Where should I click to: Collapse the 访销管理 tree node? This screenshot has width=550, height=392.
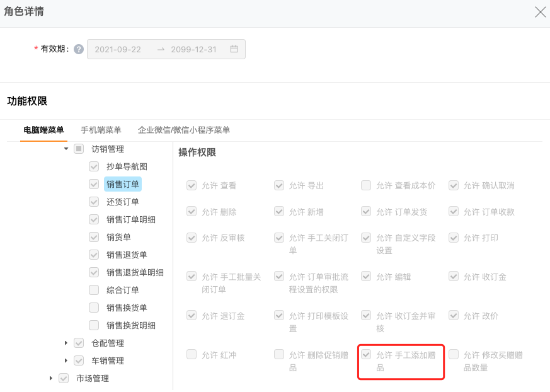[66, 149]
